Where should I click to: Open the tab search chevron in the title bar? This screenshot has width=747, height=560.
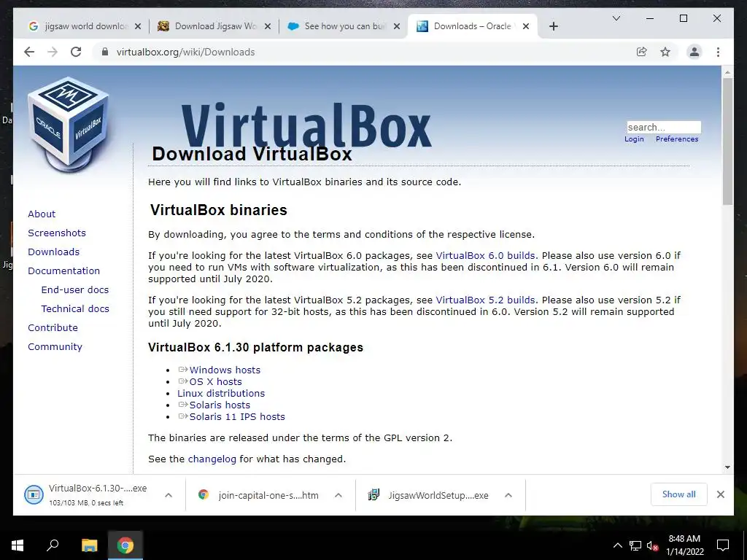[x=616, y=18]
